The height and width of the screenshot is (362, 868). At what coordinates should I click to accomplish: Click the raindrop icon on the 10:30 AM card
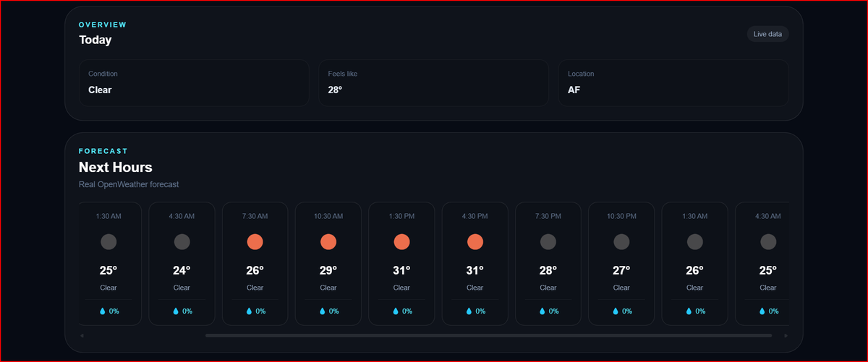[323, 311]
